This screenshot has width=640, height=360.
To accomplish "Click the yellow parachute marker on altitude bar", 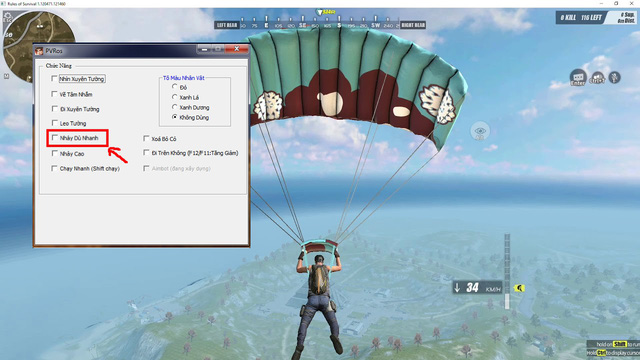I will click(x=519, y=288).
